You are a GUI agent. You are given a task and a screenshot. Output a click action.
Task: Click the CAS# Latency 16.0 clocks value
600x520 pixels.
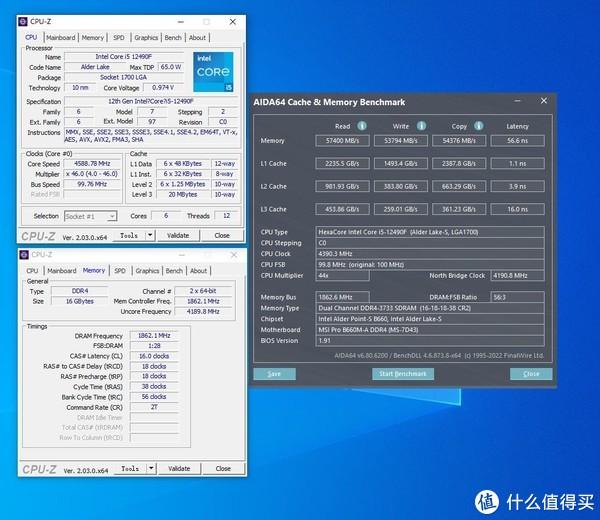click(154, 356)
